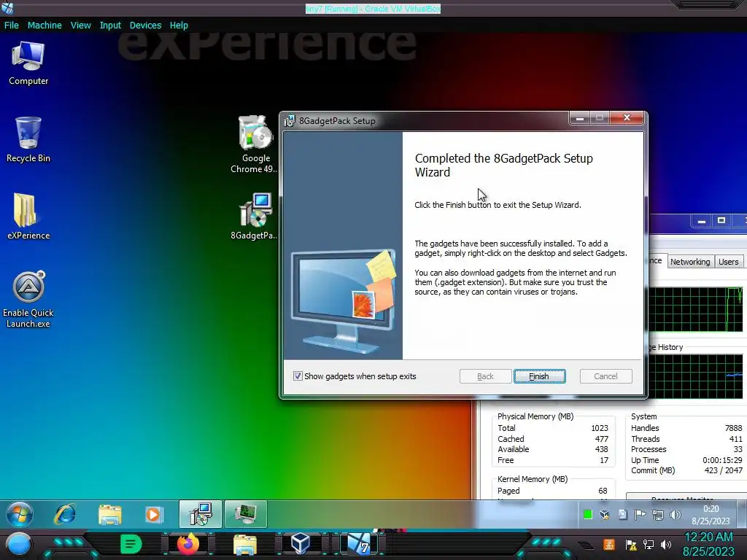Click the Total physical memory value 1023

(x=600, y=428)
